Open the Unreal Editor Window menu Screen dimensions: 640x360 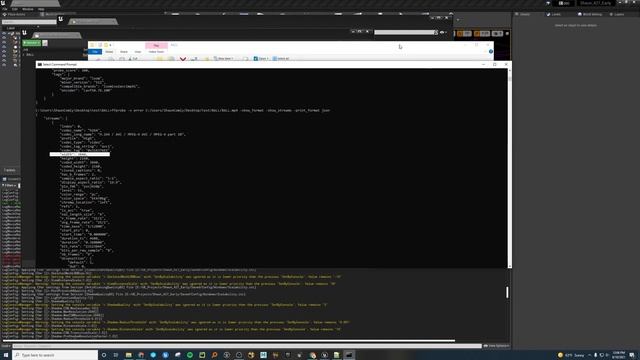(28, 9)
